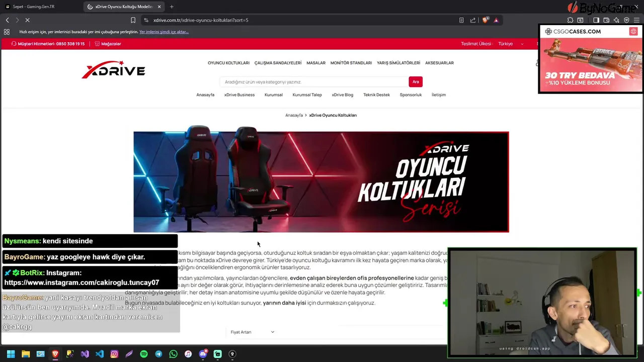Open the Brave VPN shield icon
This screenshot has width=644, height=362.
coord(626,20)
